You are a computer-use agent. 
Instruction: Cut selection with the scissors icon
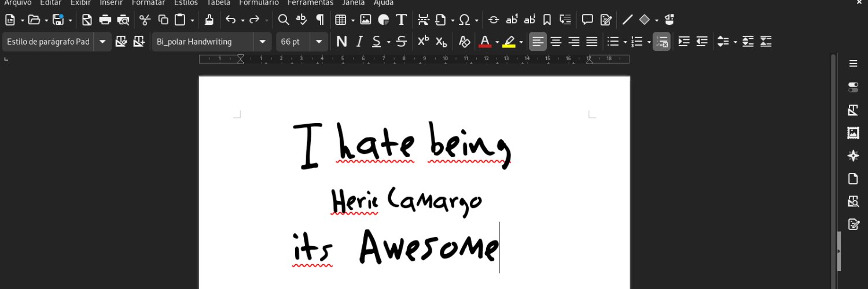(145, 20)
